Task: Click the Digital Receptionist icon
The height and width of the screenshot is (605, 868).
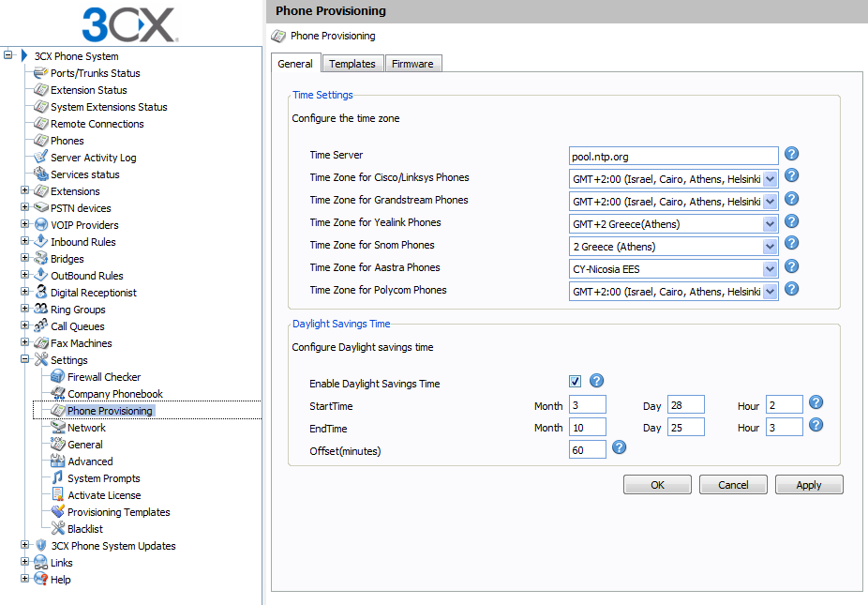Action: (x=41, y=292)
